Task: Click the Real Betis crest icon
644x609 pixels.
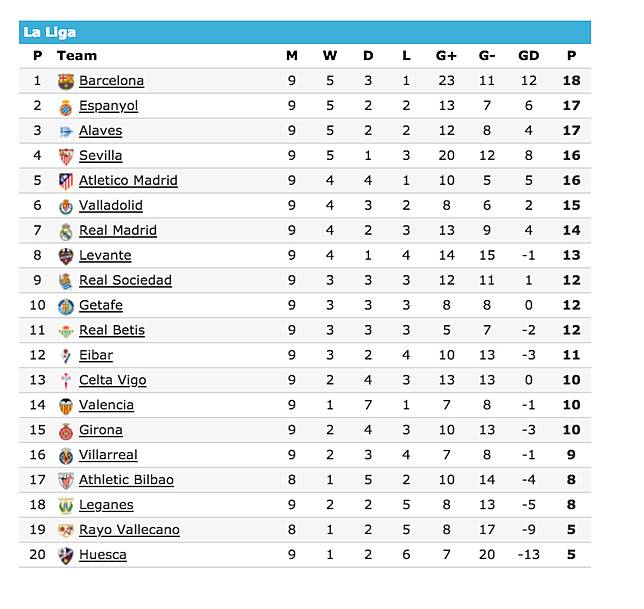Action: pyautogui.click(x=66, y=331)
